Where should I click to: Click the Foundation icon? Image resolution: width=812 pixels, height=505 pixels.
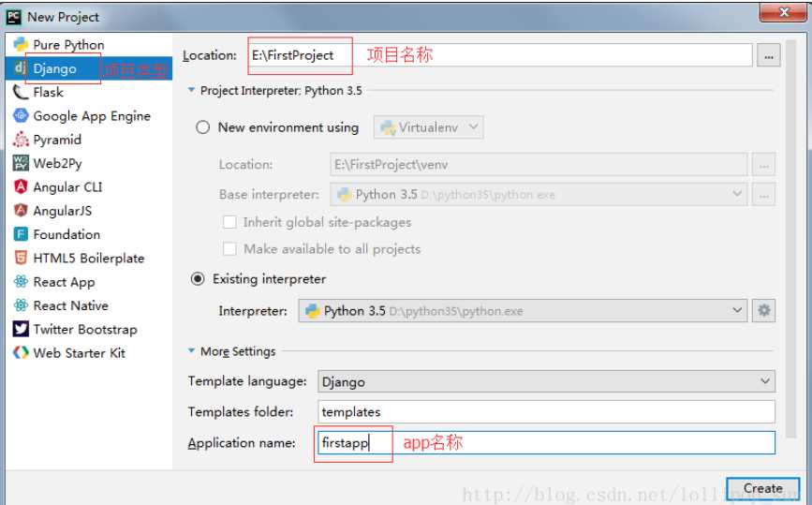pos(21,234)
